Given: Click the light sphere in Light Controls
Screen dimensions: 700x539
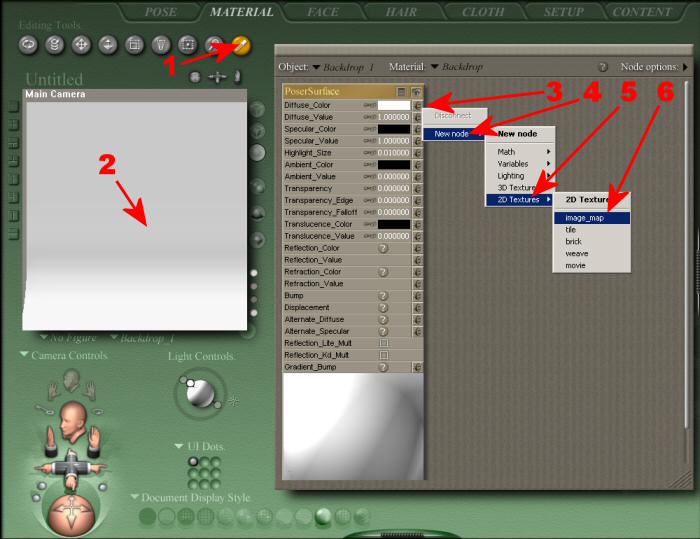Looking at the screenshot, I should point(200,393).
